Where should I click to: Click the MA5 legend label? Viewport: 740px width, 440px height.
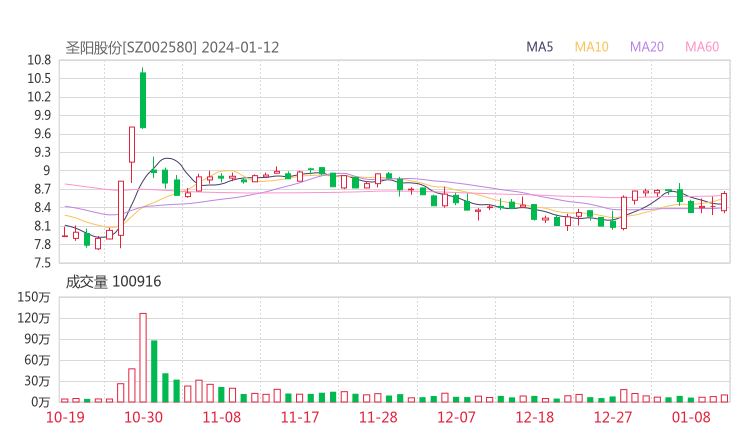tap(539, 47)
